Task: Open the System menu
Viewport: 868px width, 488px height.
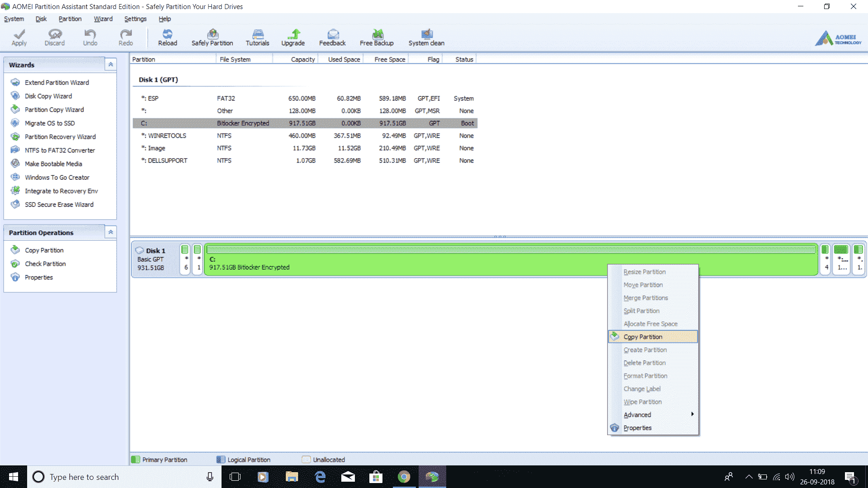Action: (x=14, y=19)
